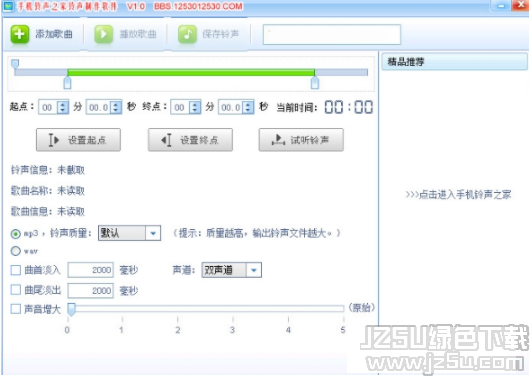Click the volume boost slider thumb
Image resolution: width=530 pixels, height=376 pixels.
coord(71,309)
